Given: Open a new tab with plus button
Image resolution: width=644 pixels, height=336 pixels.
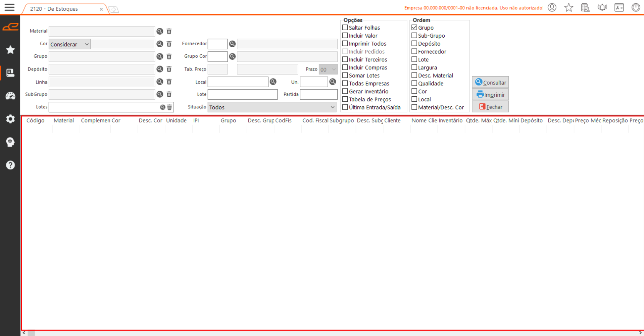Looking at the screenshot, I should coord(114,9).
